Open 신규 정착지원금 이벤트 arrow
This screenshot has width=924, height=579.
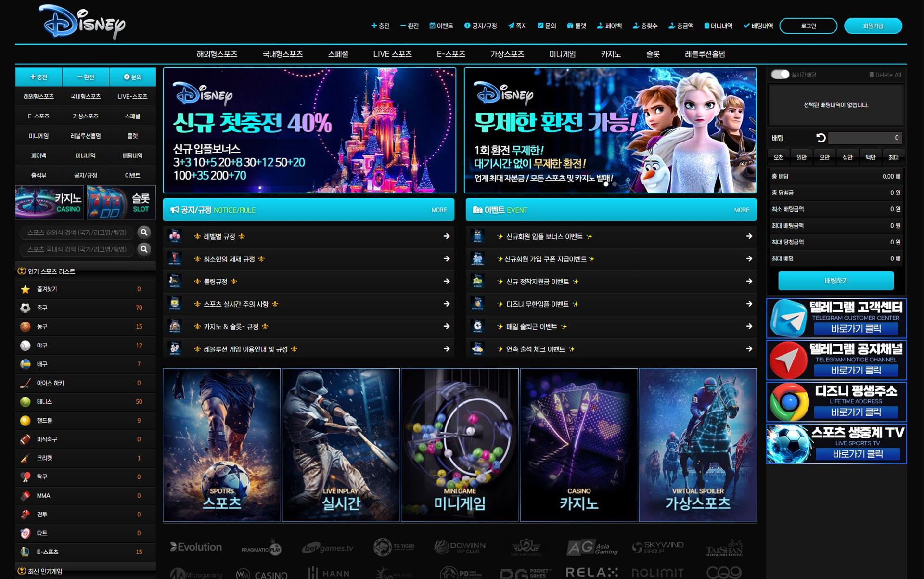point(749,281)
